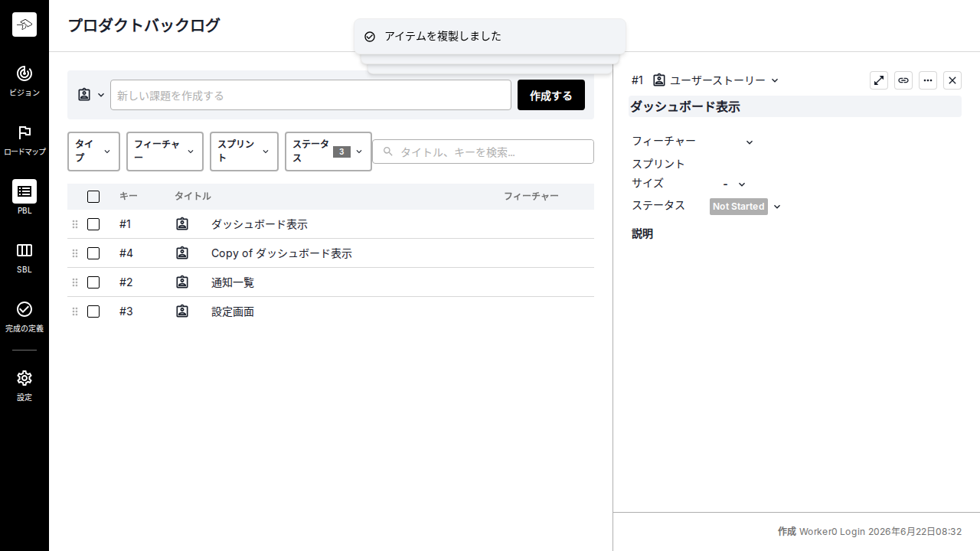Check the box for row #4
Viewport: 980px width, 551px height.
click(93, 253)
